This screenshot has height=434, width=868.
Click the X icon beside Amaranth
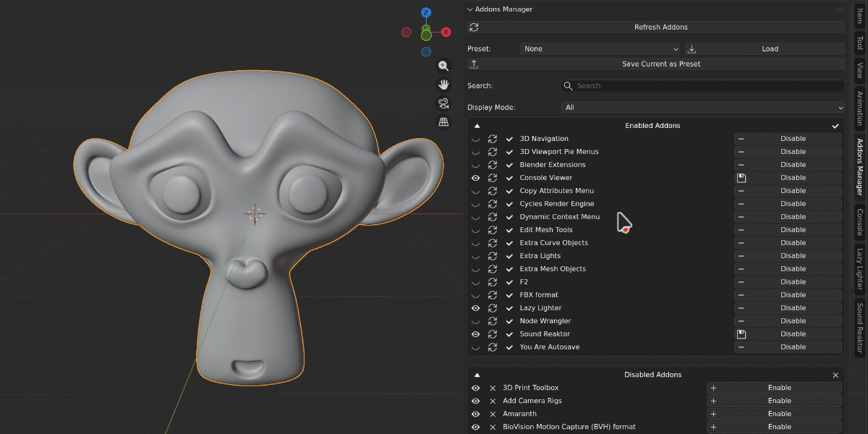coord(493,414)
